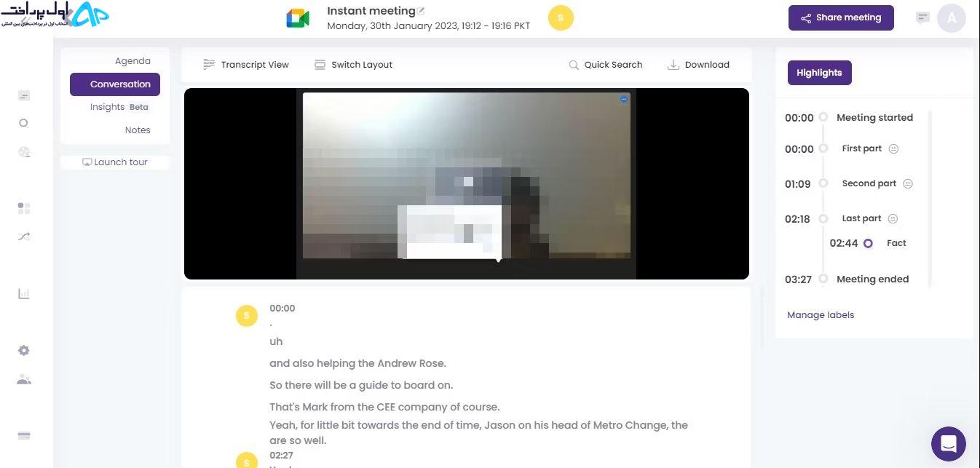Viewport: 980px width, 468px height.
Task: Click the shuffle arrows icon in sidebar
Action: click(x=23, y=237)
